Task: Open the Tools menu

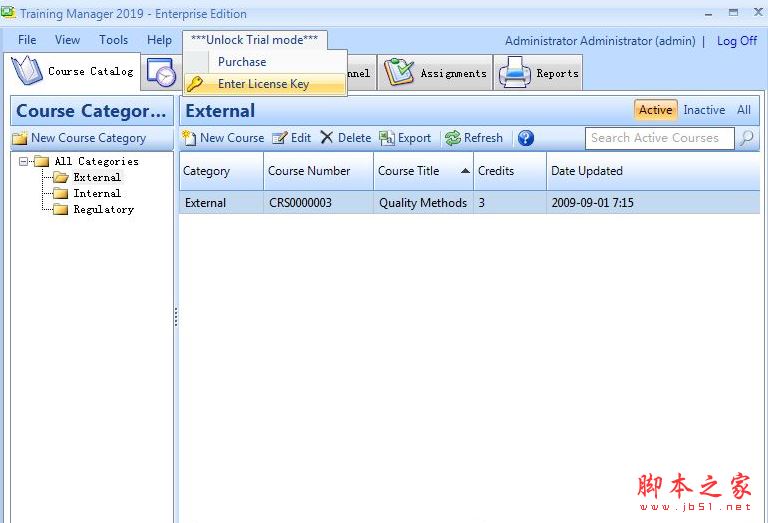Action: point(114,40)
